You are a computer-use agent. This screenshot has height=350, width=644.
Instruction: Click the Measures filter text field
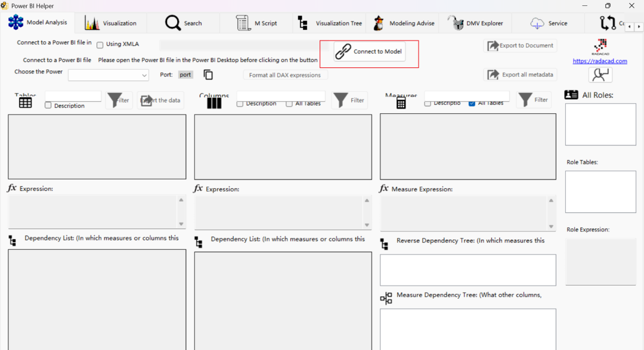(467, 96)
